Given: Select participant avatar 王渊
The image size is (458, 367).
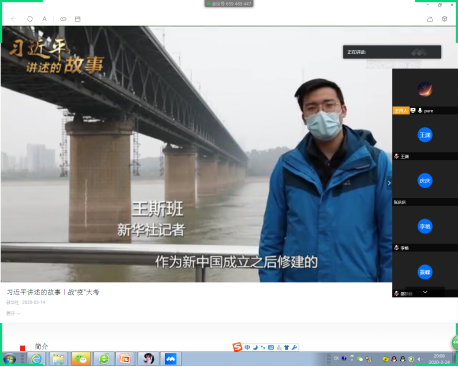Looking at the screenshot, I should [425, 135].
